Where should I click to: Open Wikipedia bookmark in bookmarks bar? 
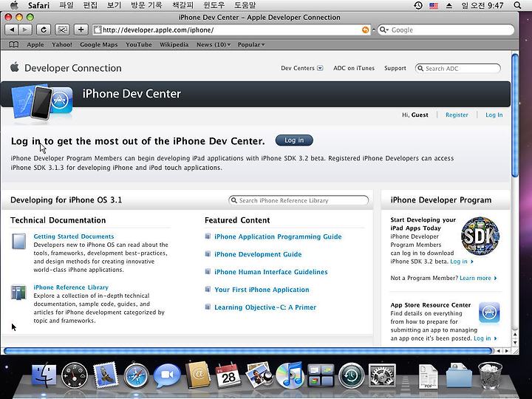174,44
